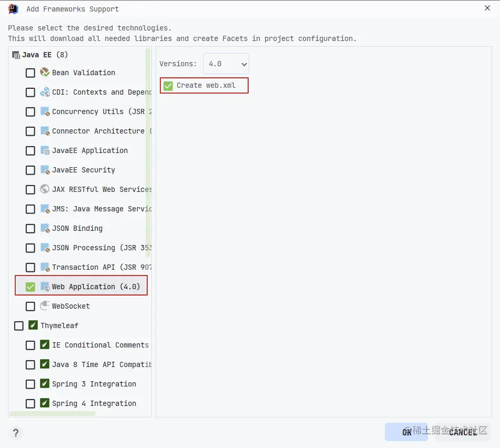The image size is (500, 448).
Task: Tick the JavaEE Security checkbox
Action: [30, 170]
